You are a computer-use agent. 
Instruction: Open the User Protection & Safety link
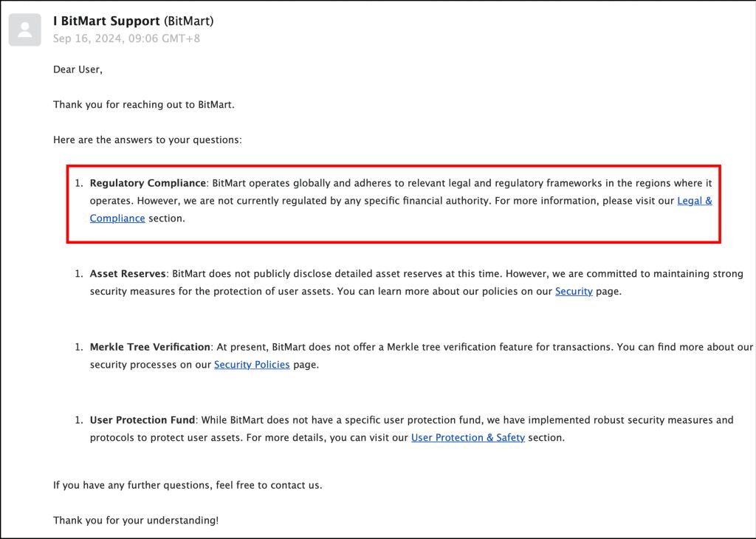468,438
